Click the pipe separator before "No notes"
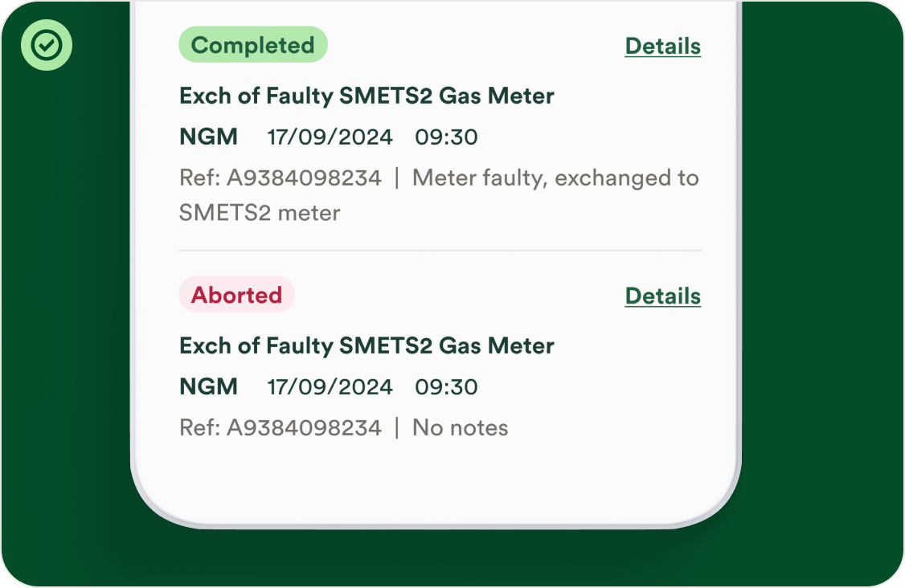Screen dimensions: 905x588 click(x=397, y=428)
